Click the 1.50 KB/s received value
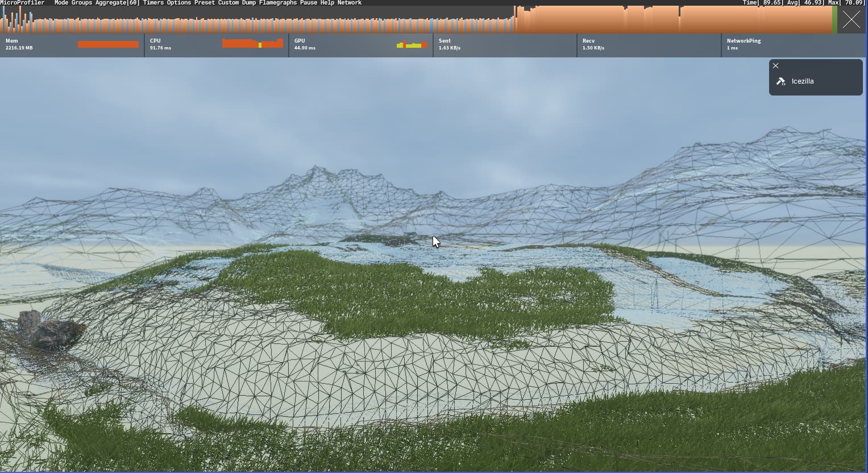This screenshot has width=868, height=473. coord(593,48)
